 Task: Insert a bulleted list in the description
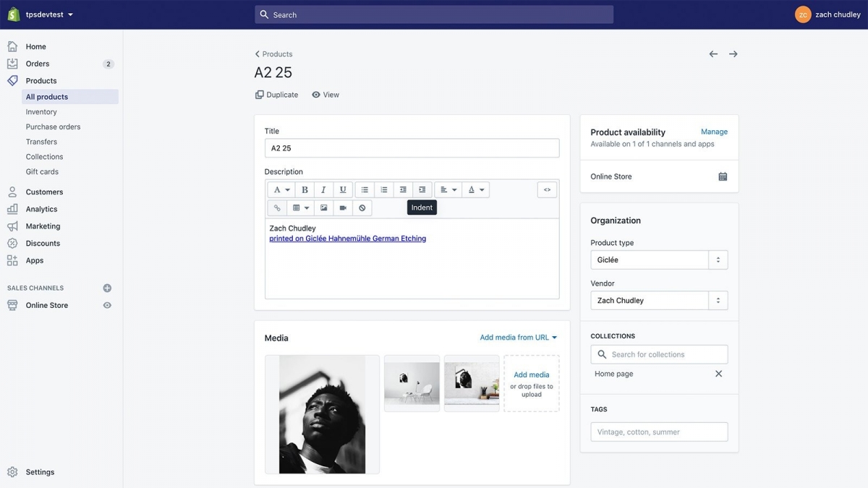click(364, 189)
